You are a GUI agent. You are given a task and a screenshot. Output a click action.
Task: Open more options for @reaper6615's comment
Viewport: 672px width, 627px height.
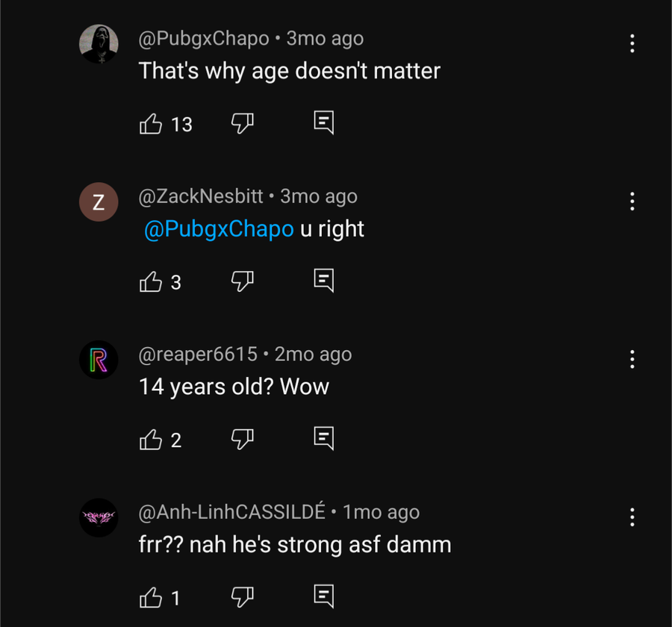632,360
